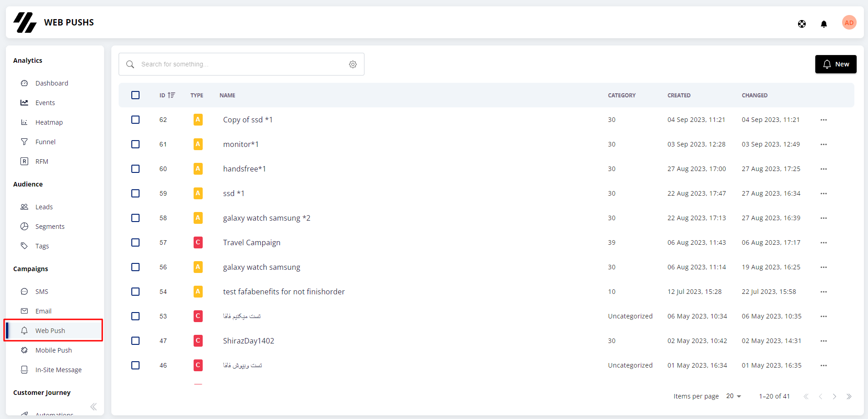Select the checkbox for row ID 58
This screenshot has height=419, width=868.
135,218
